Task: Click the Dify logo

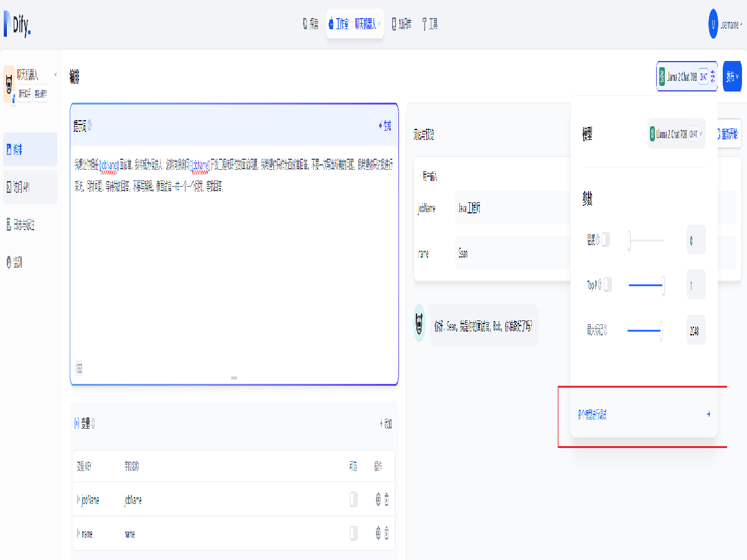Action: coord(17,24)
